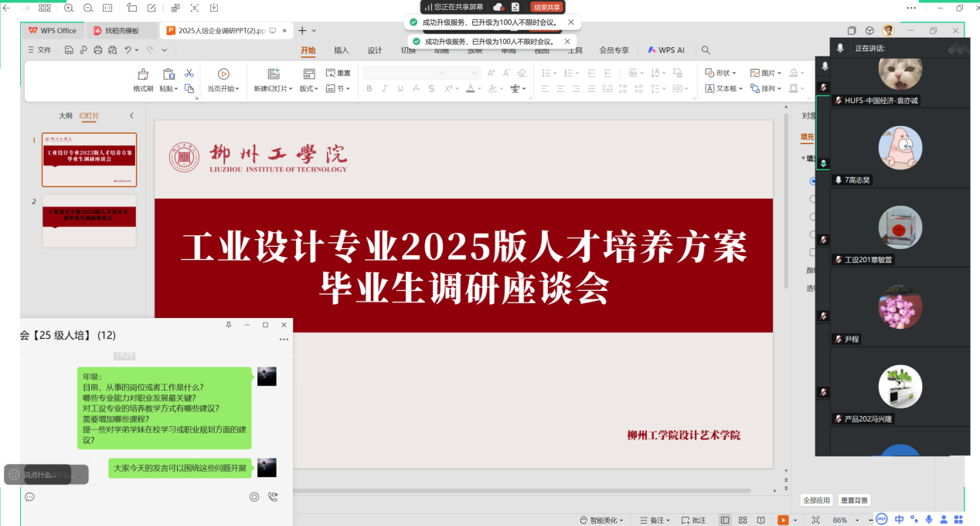Click the ribbon search magnifier icon
Screen dimensions: 980x526
pos(706,50)
